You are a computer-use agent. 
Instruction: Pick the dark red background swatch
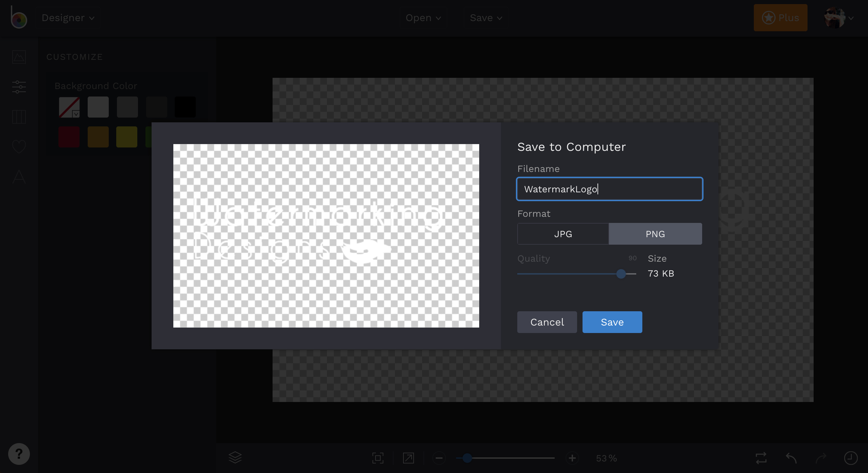click(69, 137)
